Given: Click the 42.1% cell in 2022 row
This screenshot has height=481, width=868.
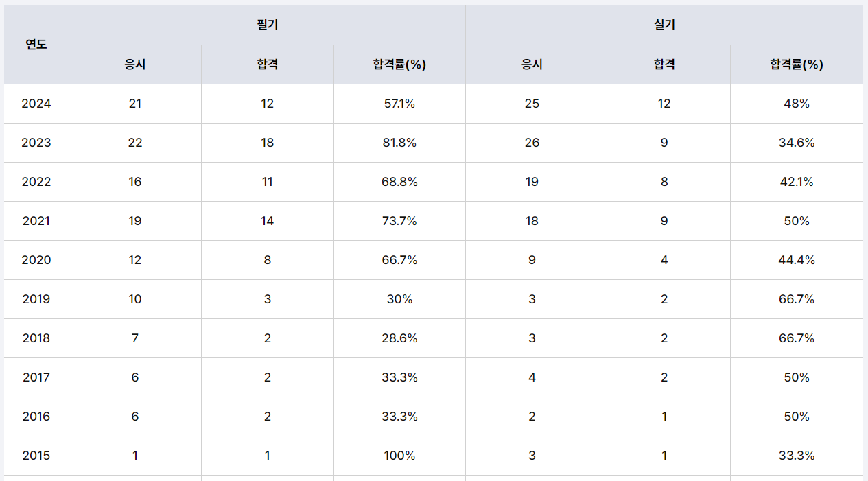Looking at the screenshot, I should [796, 182].
